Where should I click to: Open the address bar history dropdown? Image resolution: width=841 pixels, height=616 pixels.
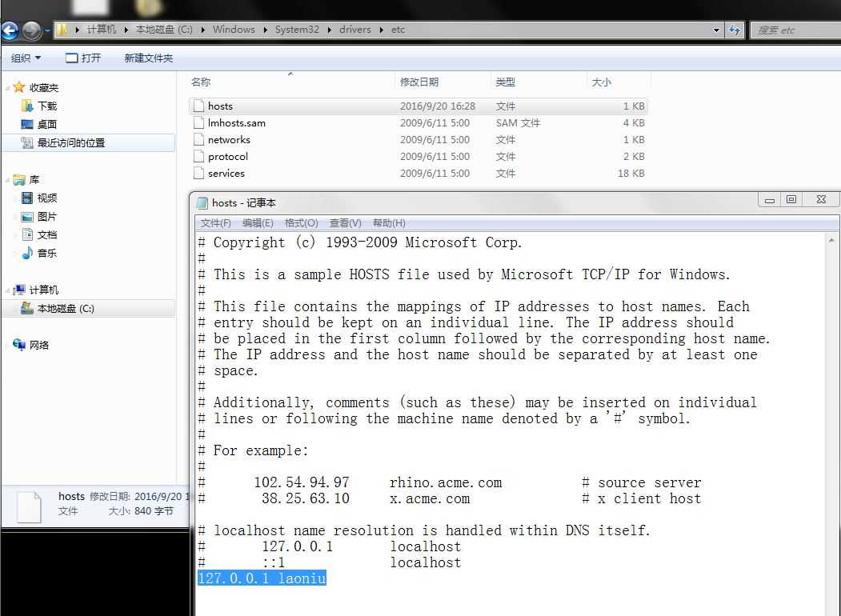tap(716, 30)
